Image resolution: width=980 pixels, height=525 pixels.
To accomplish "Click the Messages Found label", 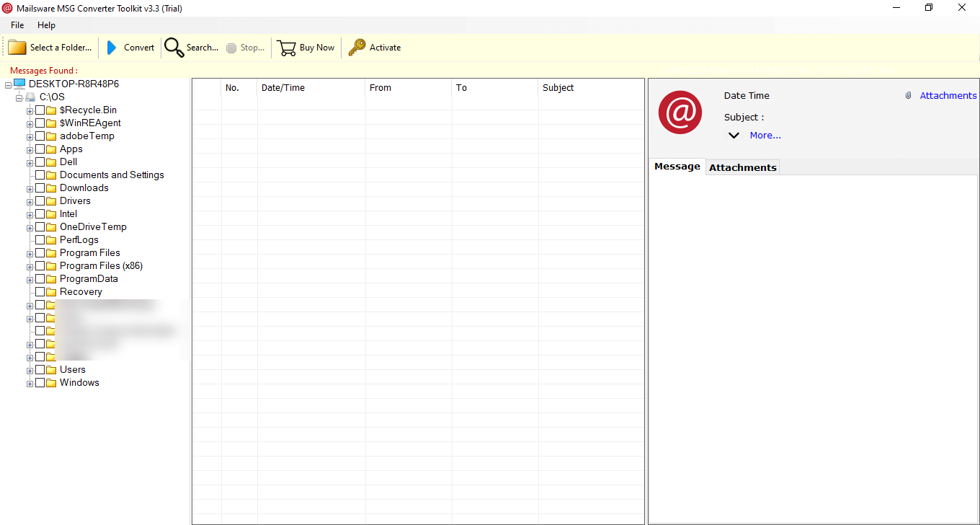I will (x=44, y=71).
